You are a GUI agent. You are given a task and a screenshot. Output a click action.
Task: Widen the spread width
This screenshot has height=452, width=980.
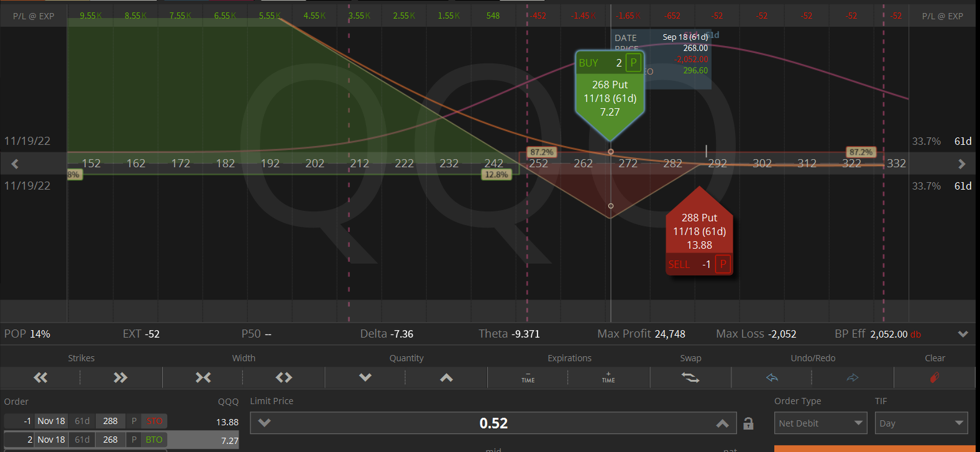pos(284,377)
